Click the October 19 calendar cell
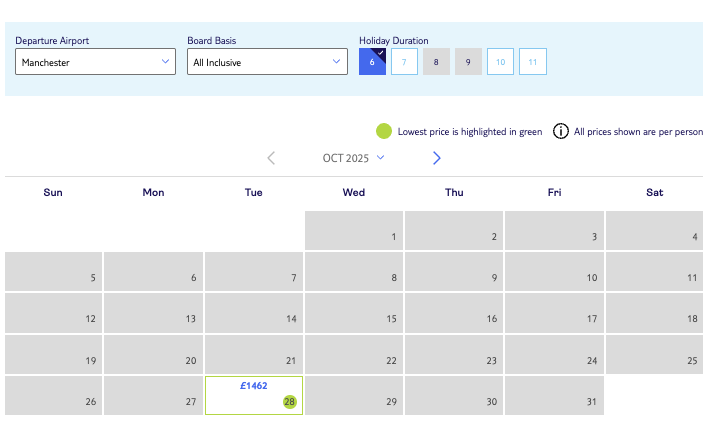 pyautogui.click(x=53, y=354)
